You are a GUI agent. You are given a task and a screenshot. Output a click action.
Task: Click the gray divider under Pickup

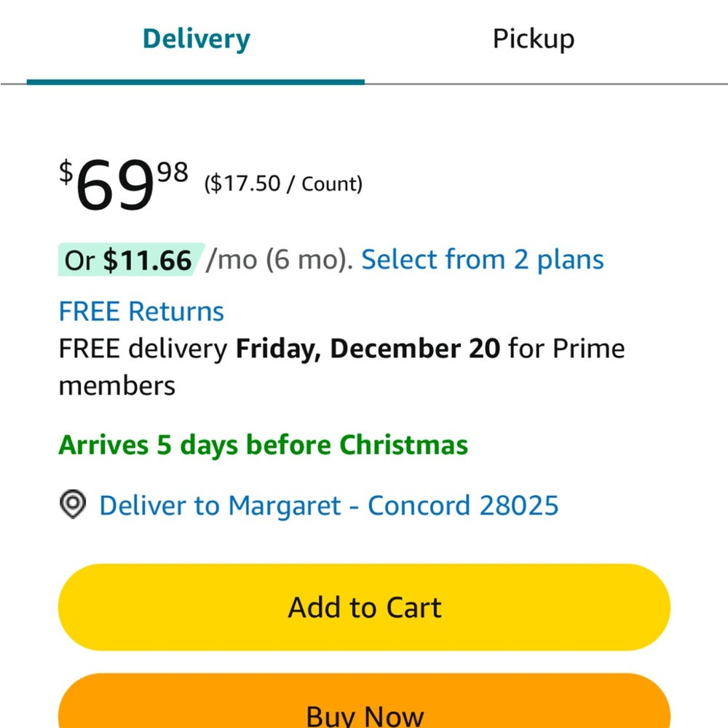tap(547, 84)
